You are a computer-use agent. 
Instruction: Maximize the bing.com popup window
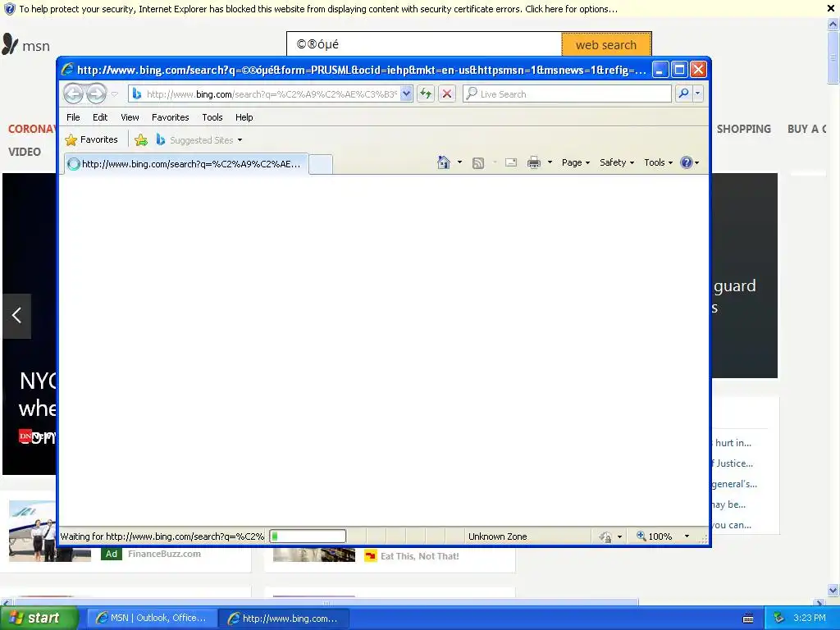point(679,70)
